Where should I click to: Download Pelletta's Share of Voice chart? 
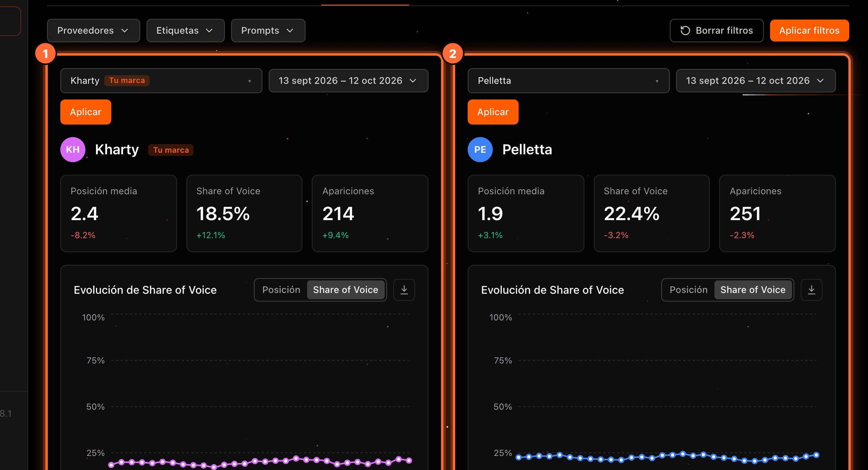pyautogui.click(x=812, y=290)
